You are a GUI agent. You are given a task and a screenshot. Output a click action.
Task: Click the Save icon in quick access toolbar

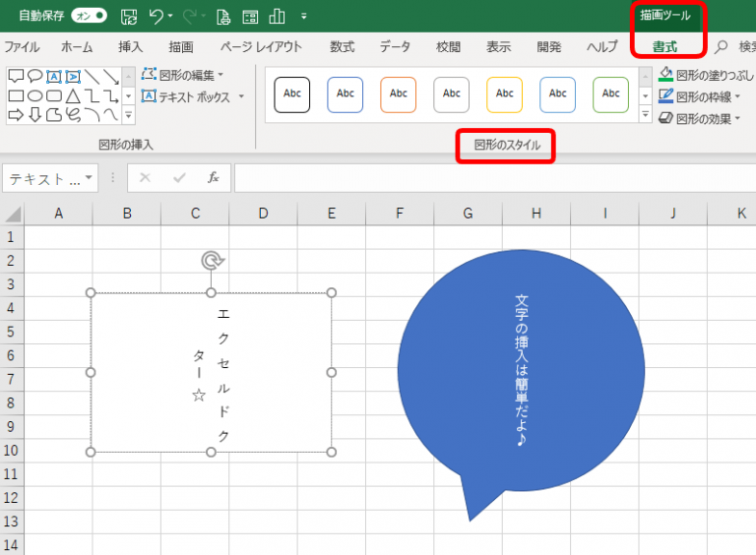point(128,16)
